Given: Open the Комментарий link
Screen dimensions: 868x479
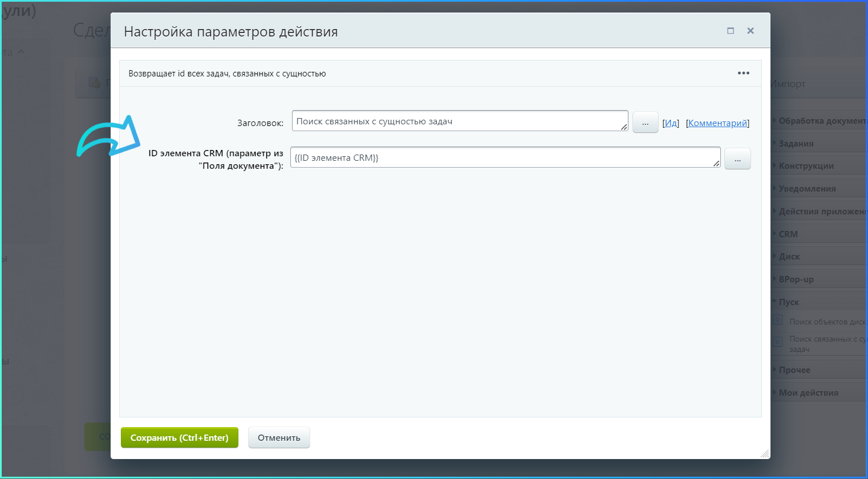Looking at the screenshot, I should coord(717,123).
